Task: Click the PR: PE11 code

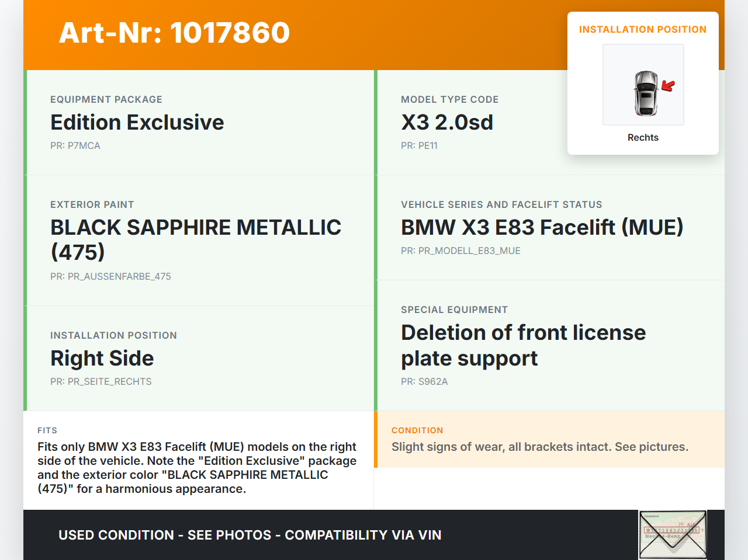Action: click(418, 146)
